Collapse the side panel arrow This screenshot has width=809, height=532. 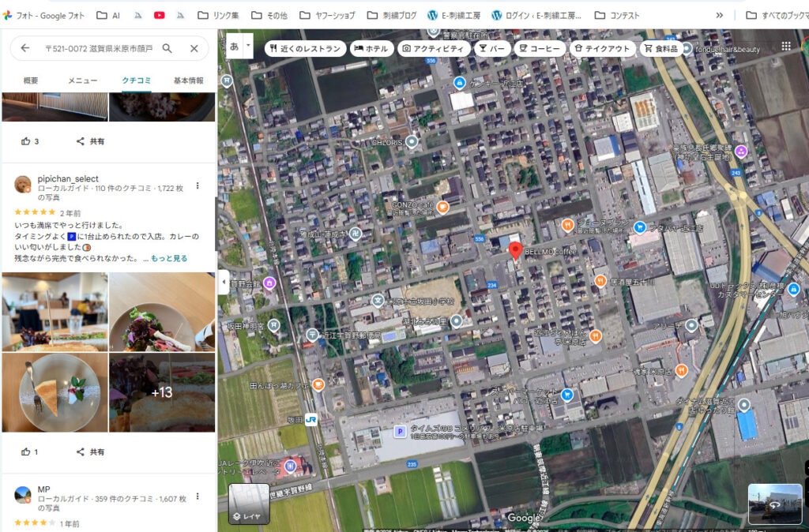pyautogui.click(x=224, y=282)
